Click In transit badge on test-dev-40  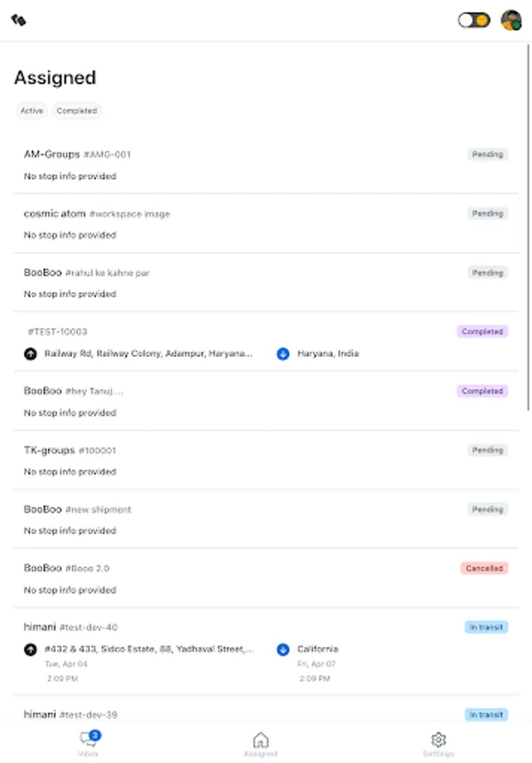[486, 627]
